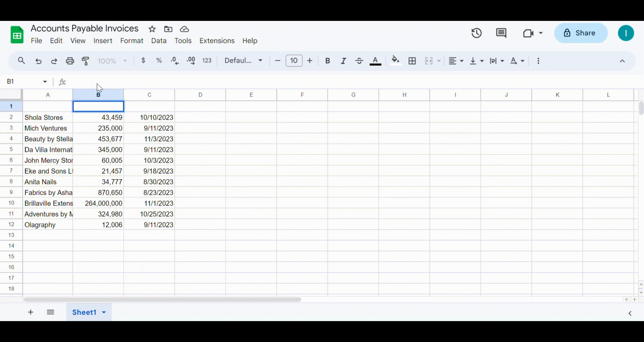
Task: Select cell B1 input field
Action: (x=98, y=105)
